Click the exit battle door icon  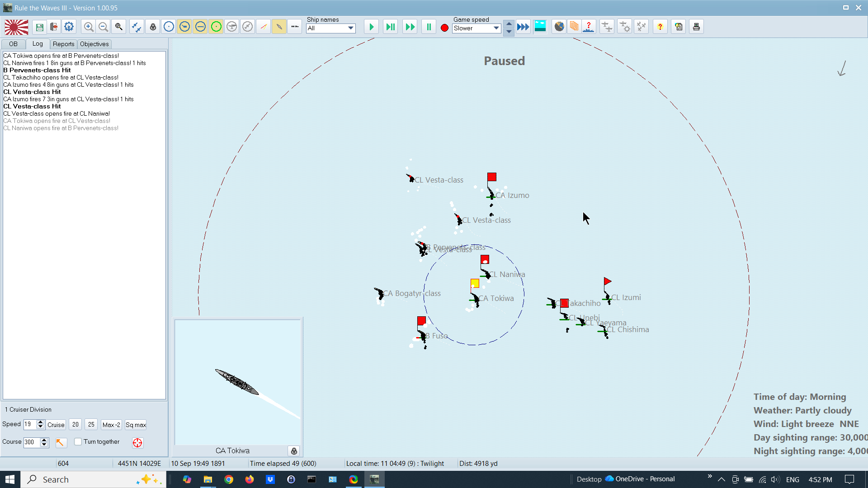click(54, 27)
